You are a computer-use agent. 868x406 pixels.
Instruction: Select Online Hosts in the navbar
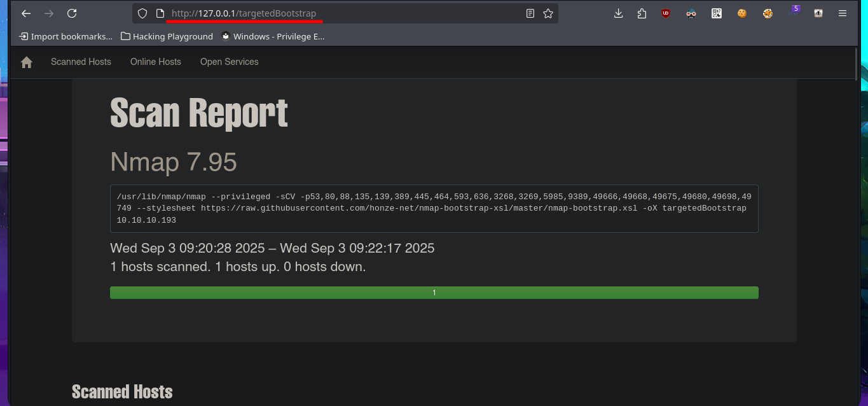coord(156,62)
